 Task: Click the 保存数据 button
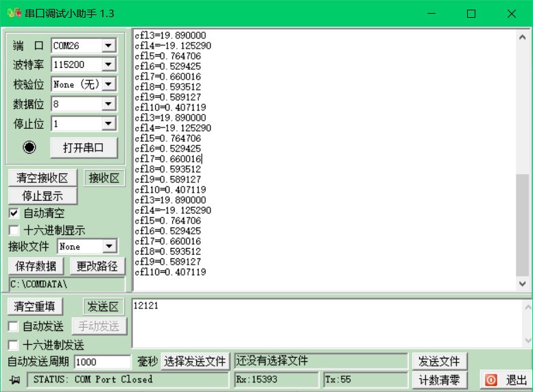click(x=36, y=266)
